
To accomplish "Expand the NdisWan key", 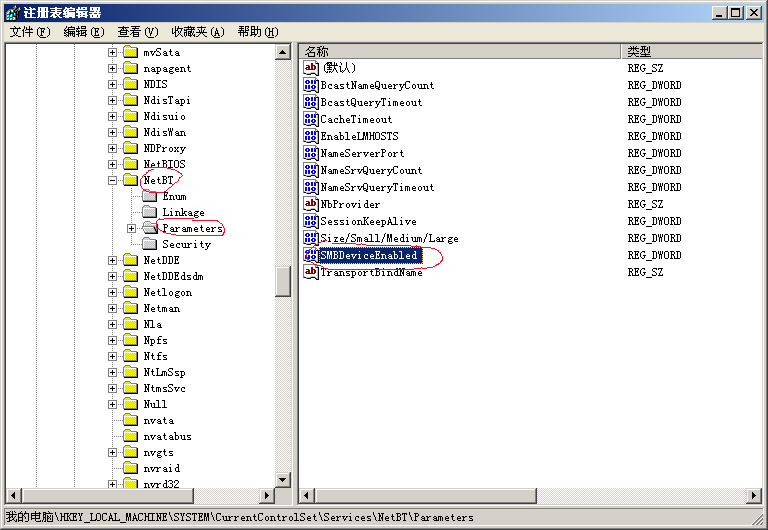I will (113, 132).
